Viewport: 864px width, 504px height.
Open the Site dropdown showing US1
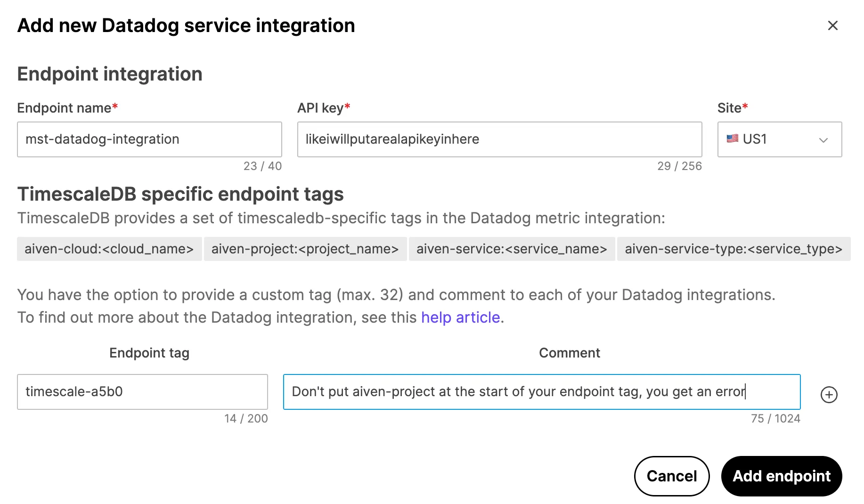(779, 139)
